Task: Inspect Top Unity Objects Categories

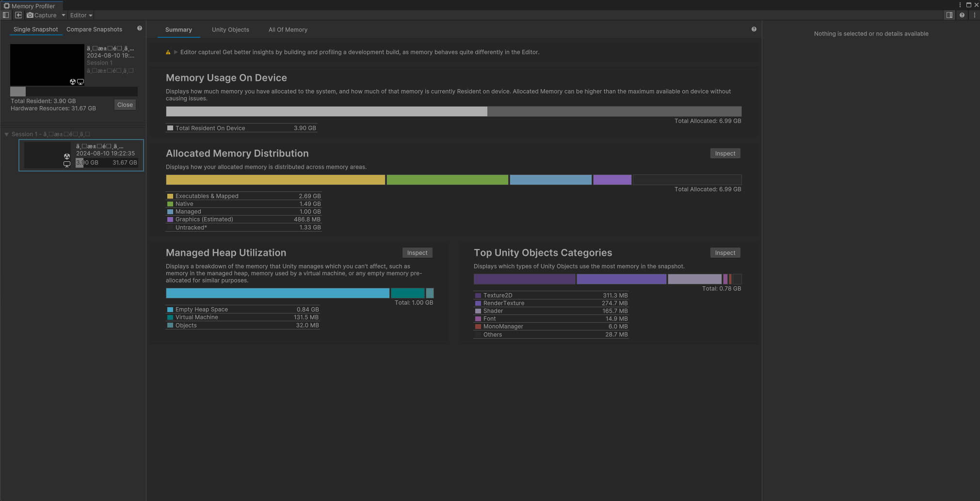Action: [x=725, y=253]
